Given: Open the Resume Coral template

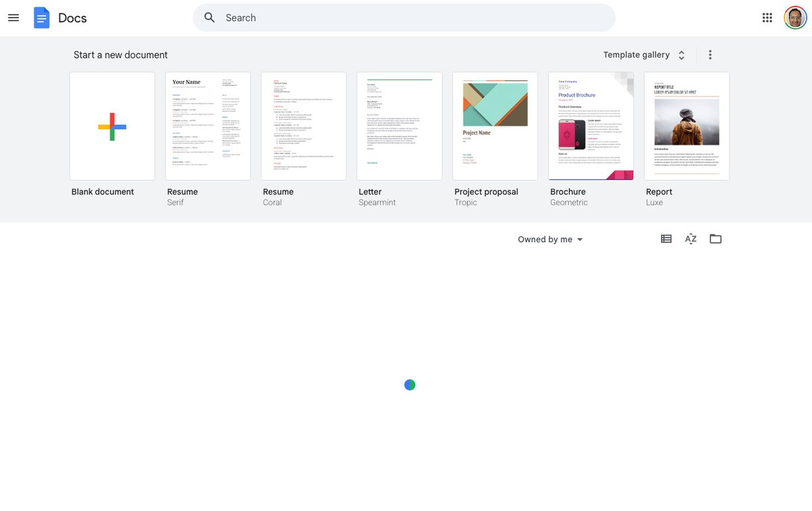Looking at the screenshot, I should (304, 126).
